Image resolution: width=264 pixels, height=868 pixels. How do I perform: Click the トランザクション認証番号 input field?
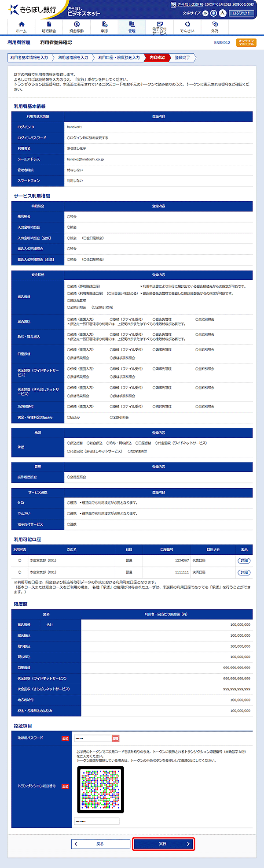point(96,821)
